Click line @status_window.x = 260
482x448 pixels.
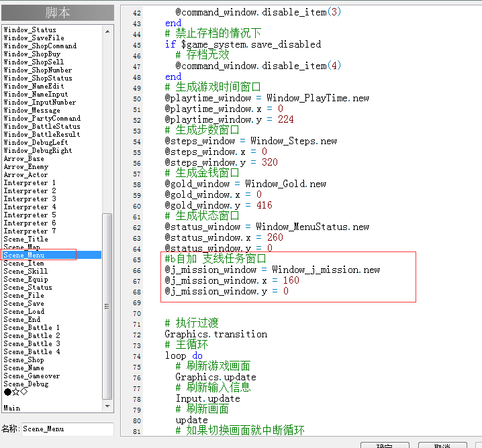[224, 237]
